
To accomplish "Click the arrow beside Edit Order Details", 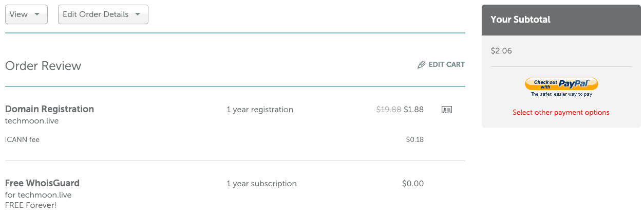I will coord(138,14).
